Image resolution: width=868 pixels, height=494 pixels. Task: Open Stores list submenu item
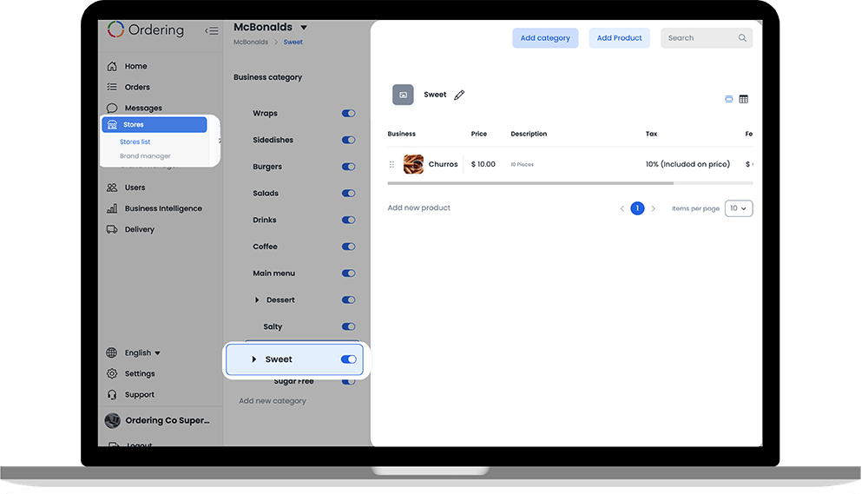click(135, 142)
